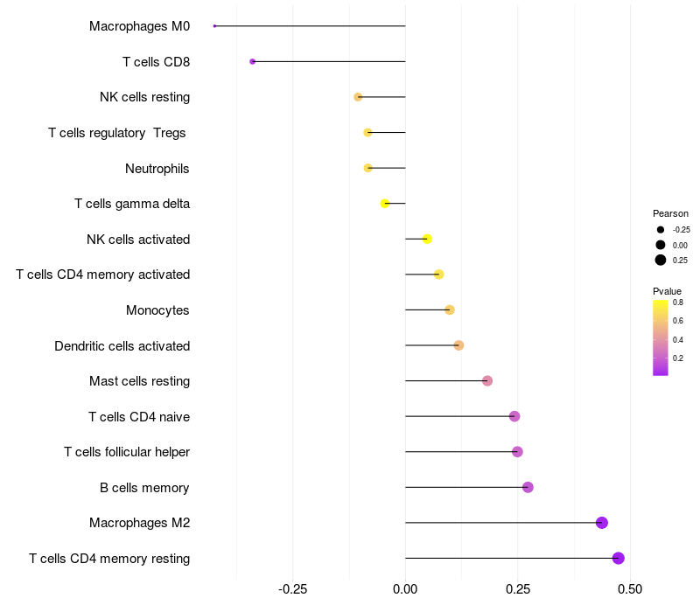The width and height of the screenshot is (700, 612).
Task: Select the B cells memory data point
Action: pos(528,487)
